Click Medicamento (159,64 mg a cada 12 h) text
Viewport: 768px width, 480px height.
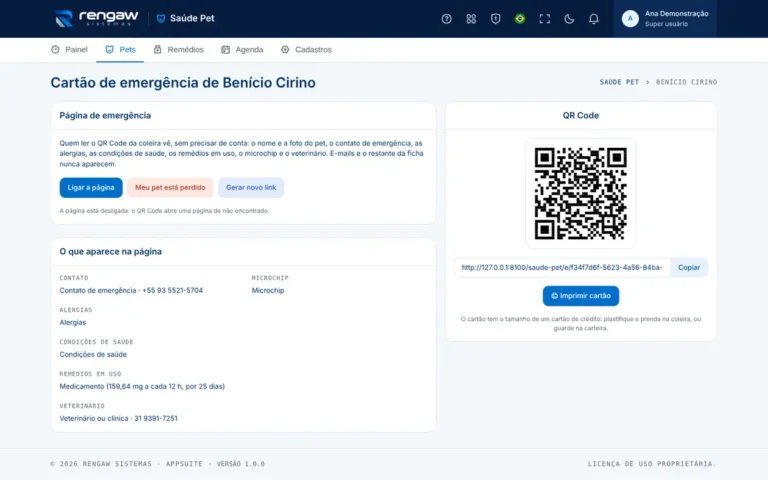[142, 386]
